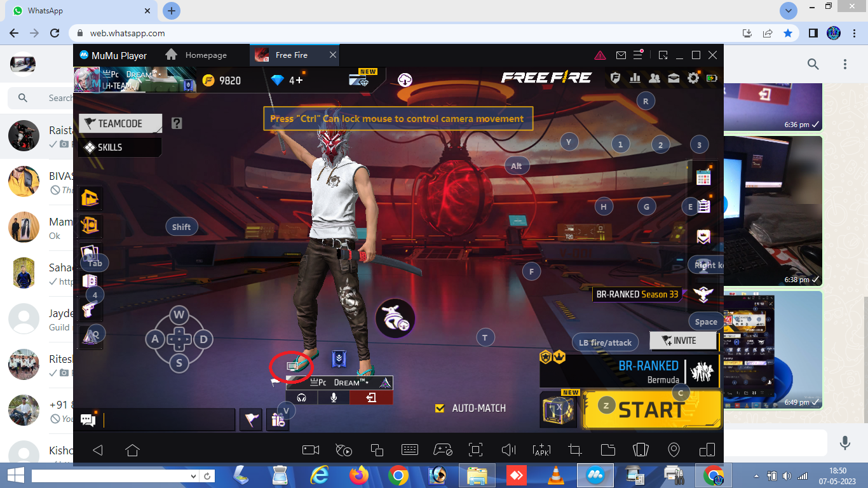The image size is (868, 488).
Task: Open the BR-RANKED Season 33 banner
Action: (637, 294)
